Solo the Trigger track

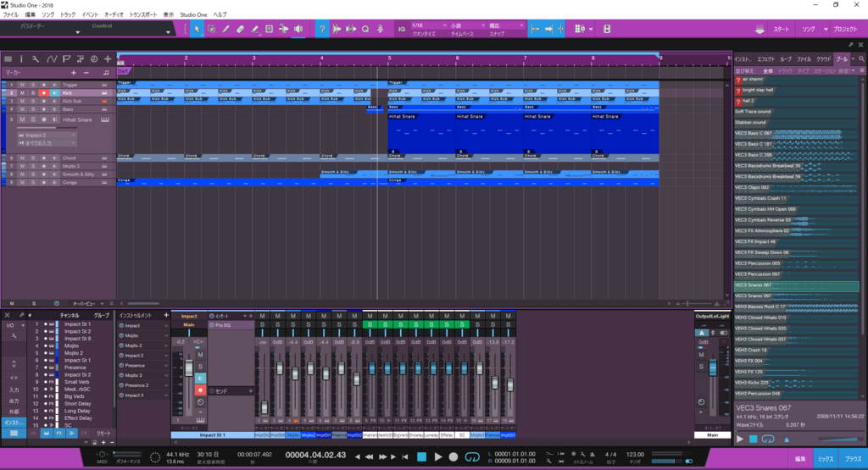(x=33, y=85)
